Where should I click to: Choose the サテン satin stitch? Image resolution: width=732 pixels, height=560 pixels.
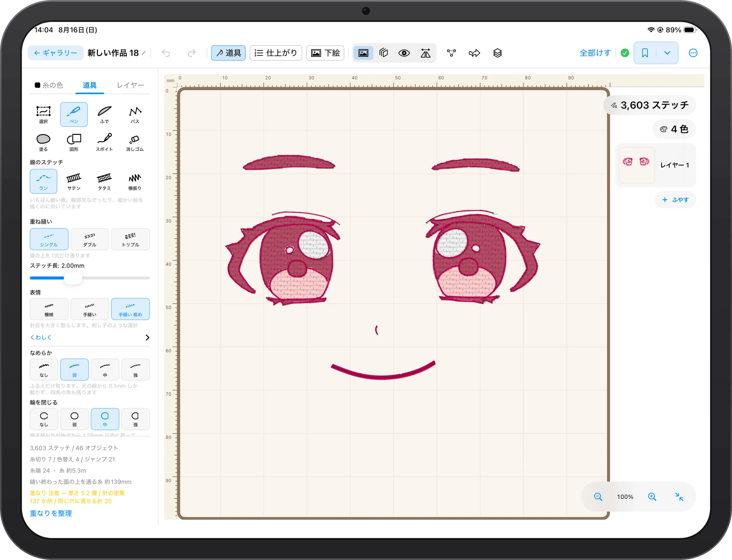[74, 181]
